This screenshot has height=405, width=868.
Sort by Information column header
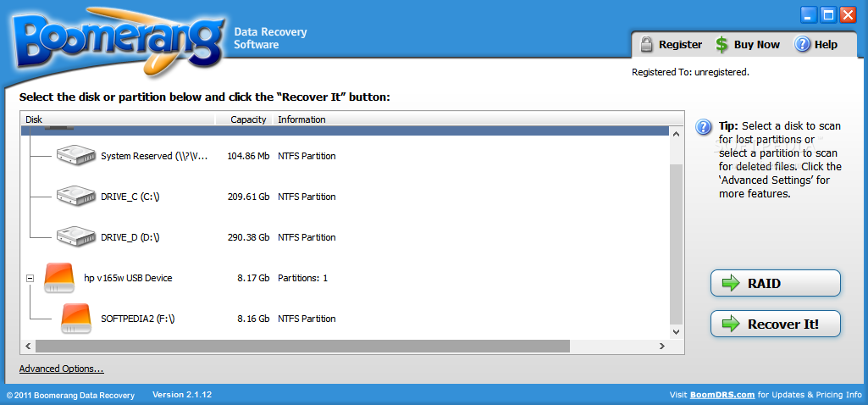478,119
